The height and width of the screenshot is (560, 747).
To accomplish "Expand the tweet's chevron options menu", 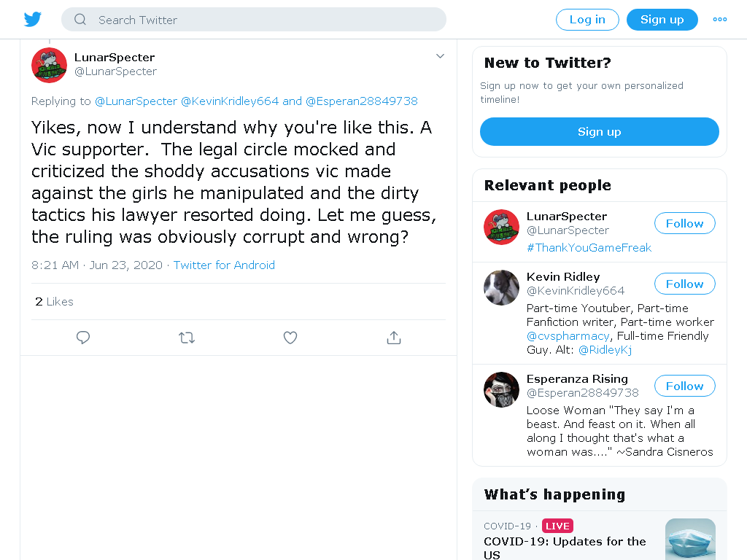I will click(x=440, y=56).
